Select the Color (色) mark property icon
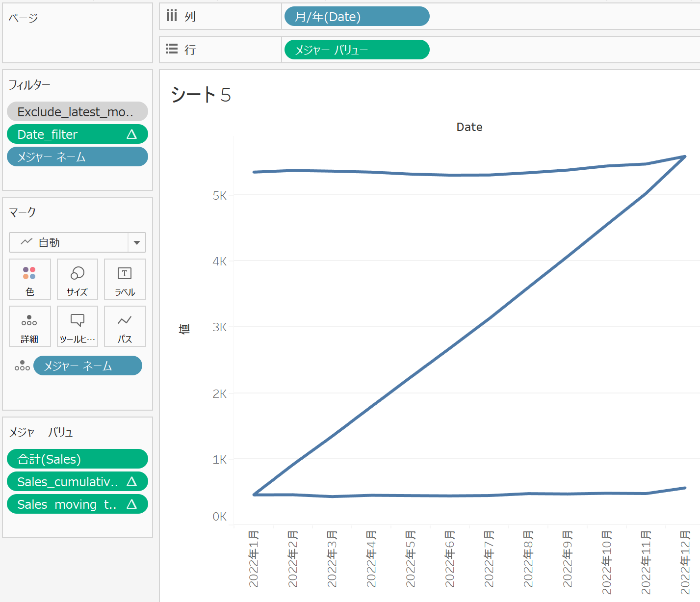Screen dimensions: 700x602 29,279
